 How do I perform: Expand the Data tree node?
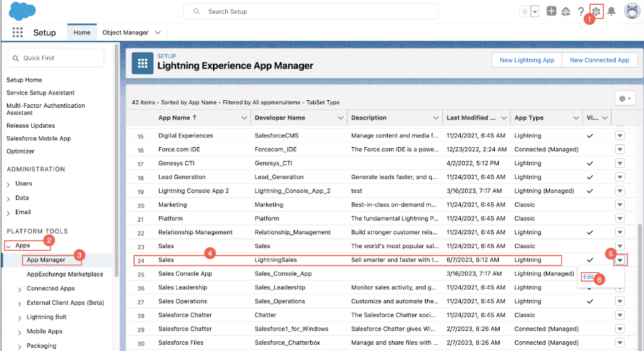8,199
